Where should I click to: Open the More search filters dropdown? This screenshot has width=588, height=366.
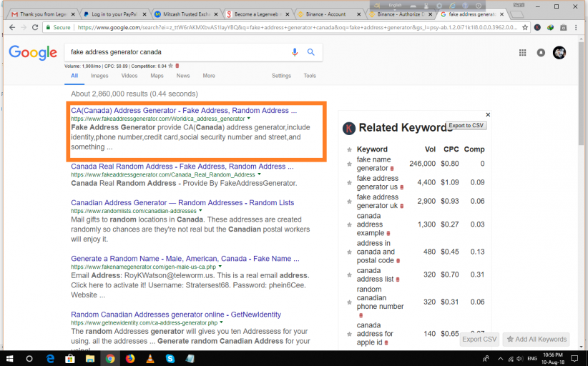(209, 76)
